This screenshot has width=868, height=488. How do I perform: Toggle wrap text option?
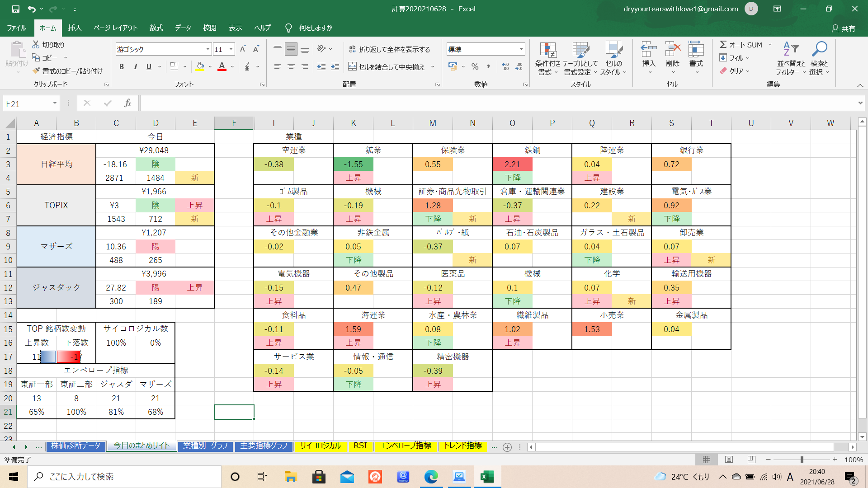pos(389,49)
